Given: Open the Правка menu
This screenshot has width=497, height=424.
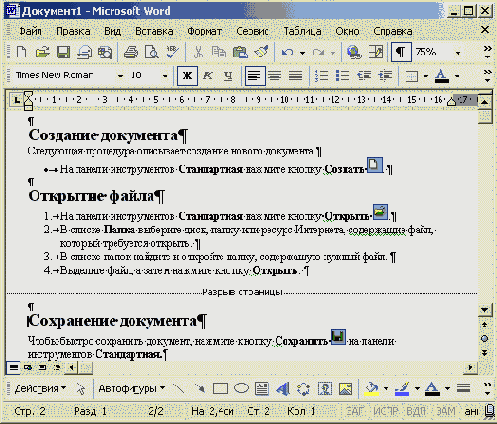Looking at the screenshot, I should [73, 31].
